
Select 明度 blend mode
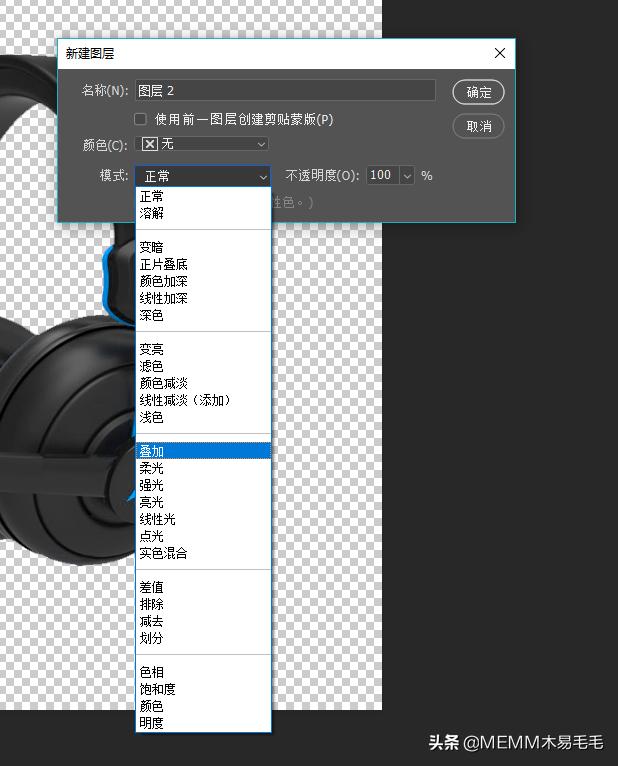[x=203, y=723]
